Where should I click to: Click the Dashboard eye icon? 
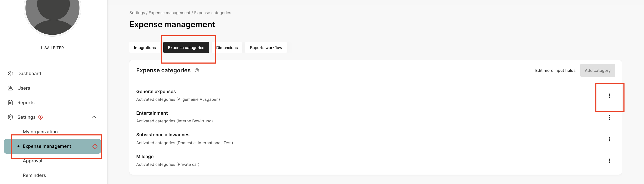10,74
